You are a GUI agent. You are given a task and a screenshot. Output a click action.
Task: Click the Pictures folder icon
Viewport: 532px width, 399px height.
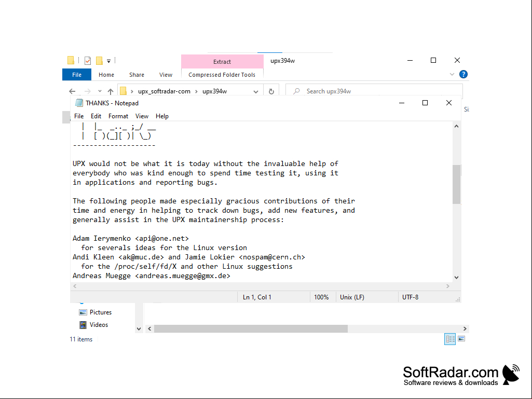click(x=83, y=312)
